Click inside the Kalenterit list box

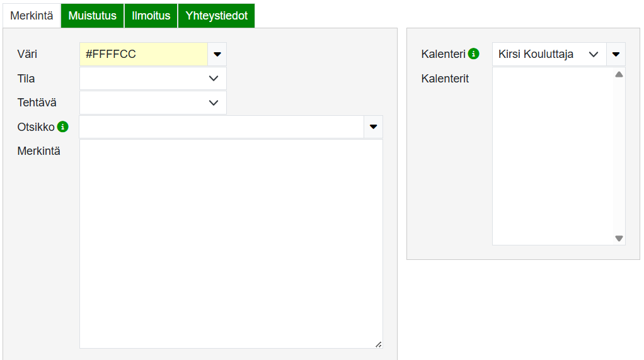pyautogui.click(x=552, y=156)
